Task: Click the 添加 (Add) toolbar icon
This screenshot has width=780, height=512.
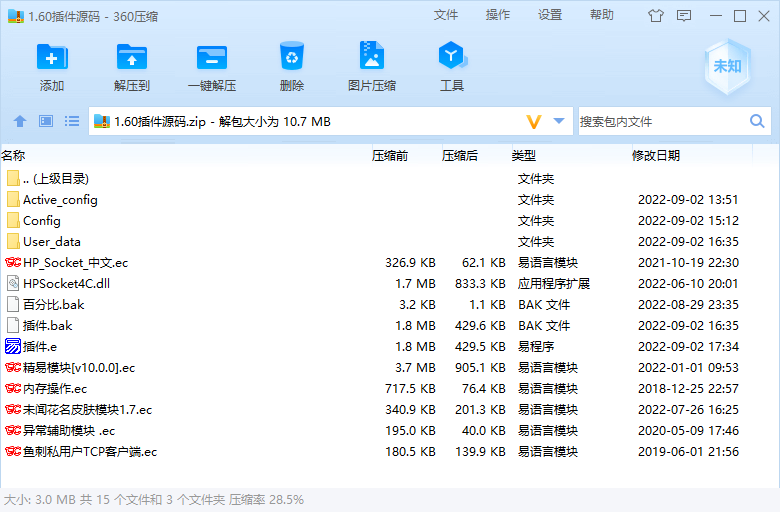Action: pos(52,58)
